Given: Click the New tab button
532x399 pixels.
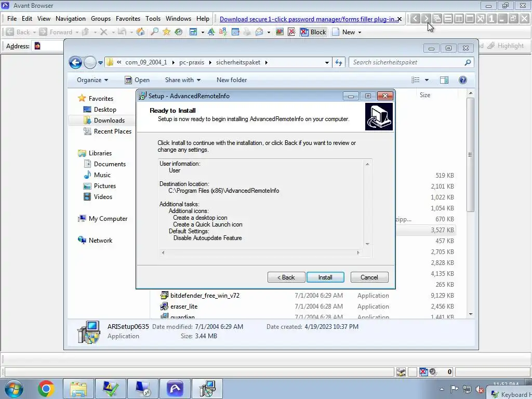Looking at the screenshot, I should [344, 32].
